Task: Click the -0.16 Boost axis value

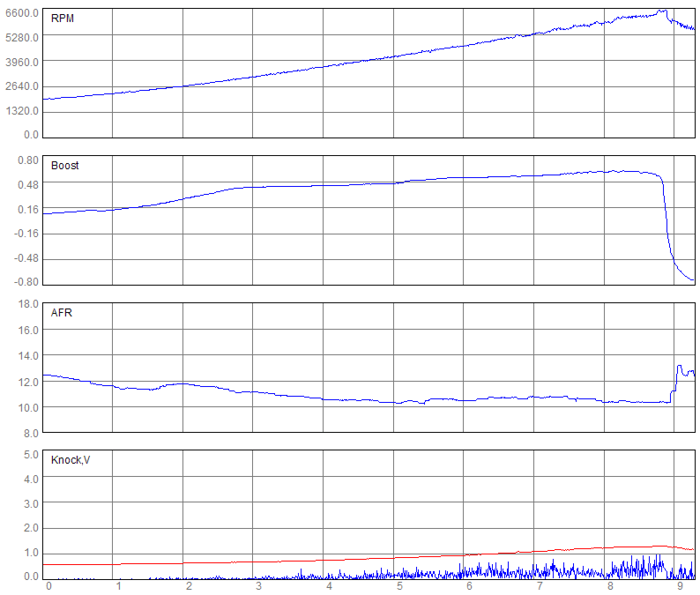Action: 26,234
